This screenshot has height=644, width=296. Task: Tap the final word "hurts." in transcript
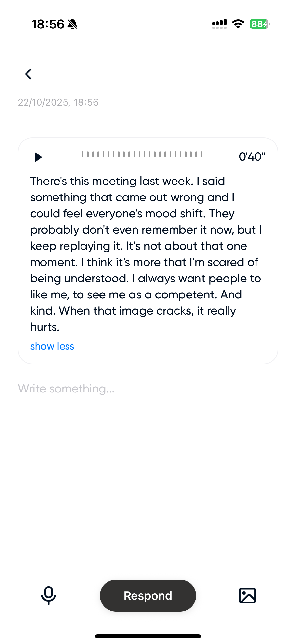pos(45,327)
